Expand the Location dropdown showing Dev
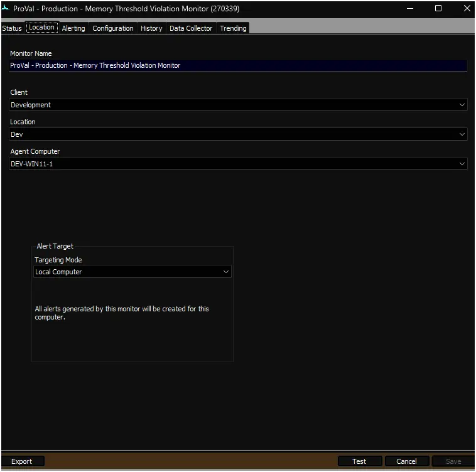 tap(238, 134)
